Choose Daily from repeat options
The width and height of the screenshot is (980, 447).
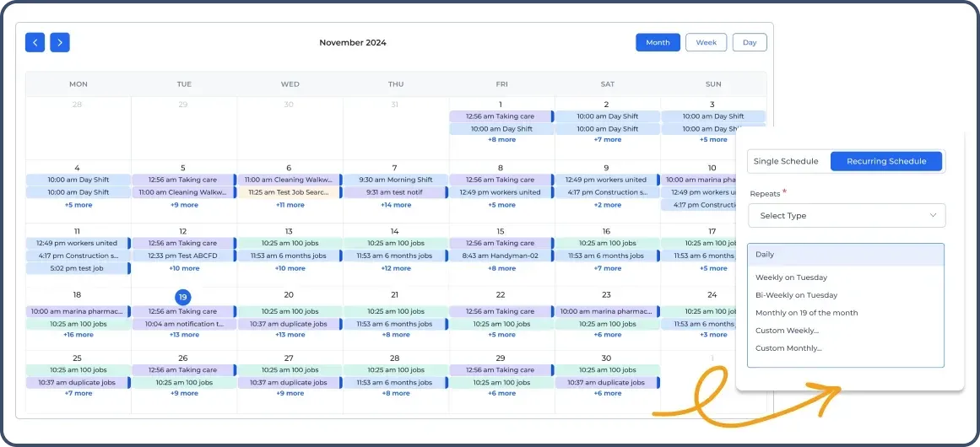click(x=845, y=255)
